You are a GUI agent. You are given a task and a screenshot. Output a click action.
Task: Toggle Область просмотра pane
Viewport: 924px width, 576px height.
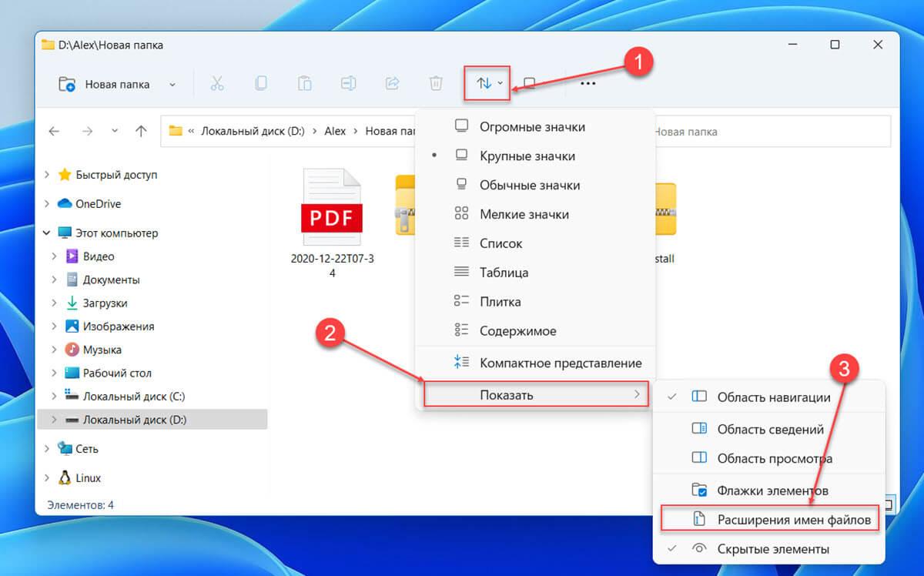coord(770,458)
